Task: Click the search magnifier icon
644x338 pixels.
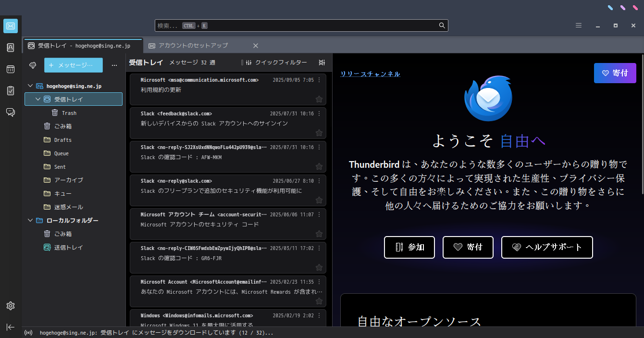Action: pos(442,25)
